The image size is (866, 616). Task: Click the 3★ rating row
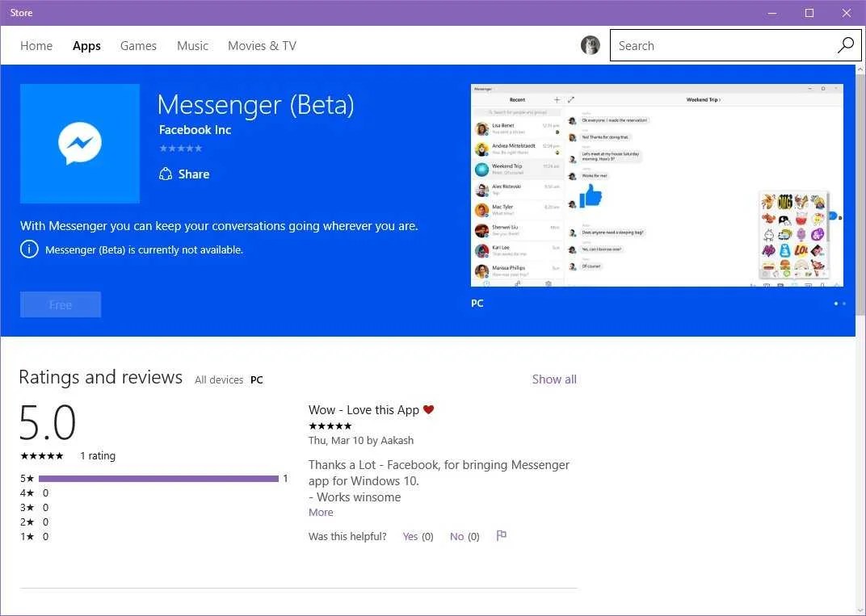pyautogui.click(x=34, y=507)
